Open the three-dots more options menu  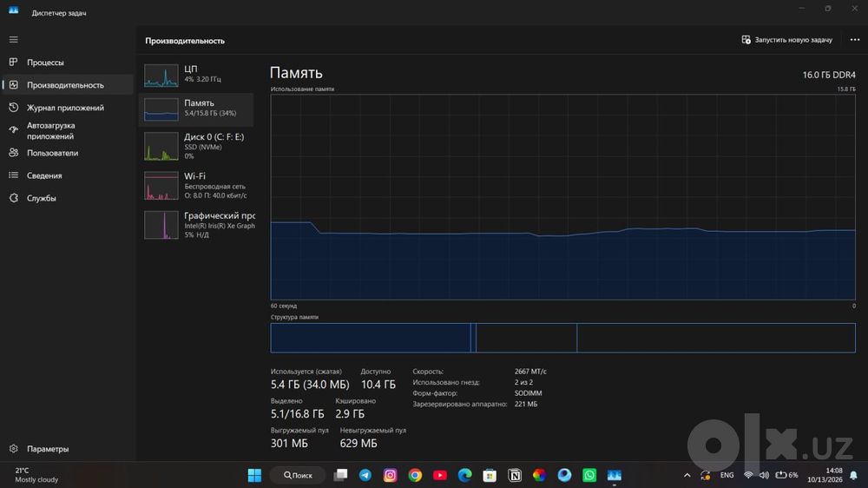point(855,40)
